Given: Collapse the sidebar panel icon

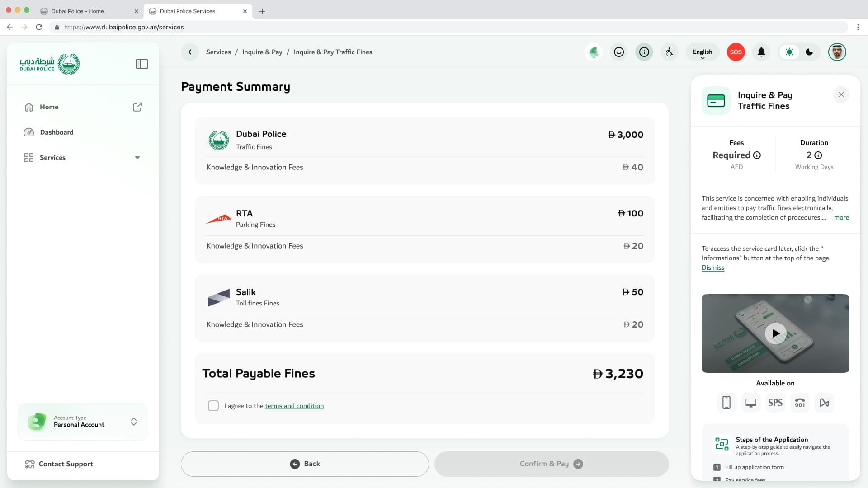Looking at the screenshot, I should [142, 64].
